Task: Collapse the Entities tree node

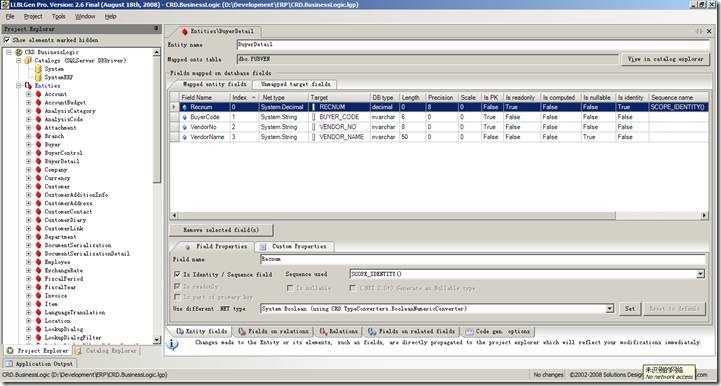Action: point(19,86)
